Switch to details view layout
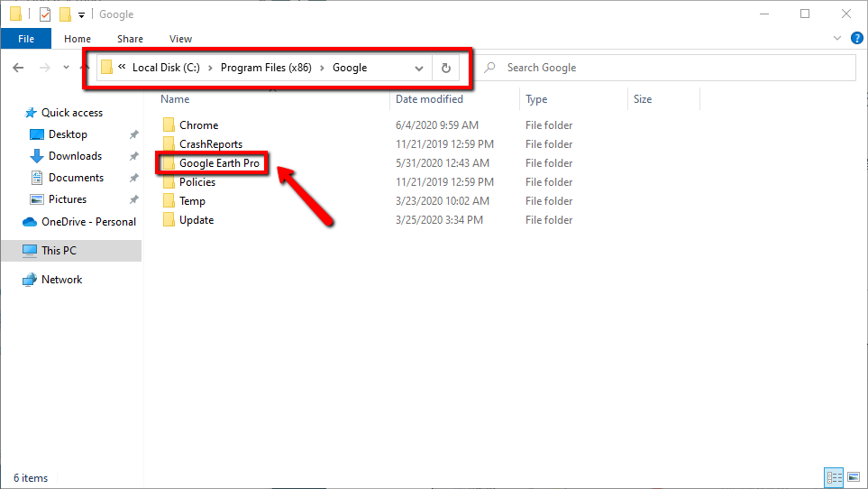Image resolution: width=868 pixels, height=489 pixels. pyautogui.click(x=834, y=477)
